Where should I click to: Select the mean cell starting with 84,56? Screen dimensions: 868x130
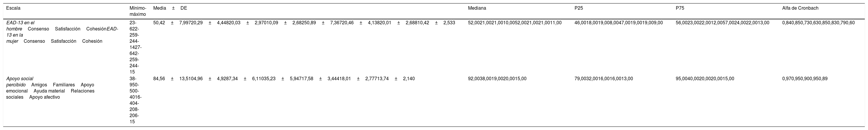[284, 79]
